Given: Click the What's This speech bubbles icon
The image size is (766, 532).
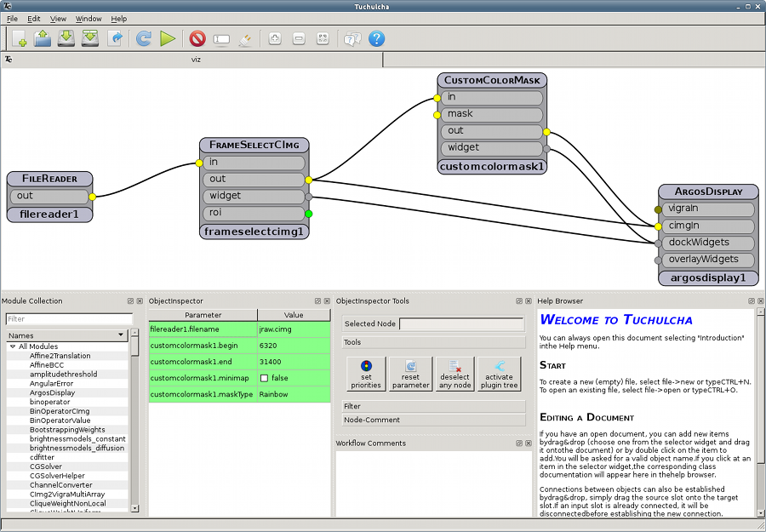Looking at the screenshot, I should [x=352, y=38].
